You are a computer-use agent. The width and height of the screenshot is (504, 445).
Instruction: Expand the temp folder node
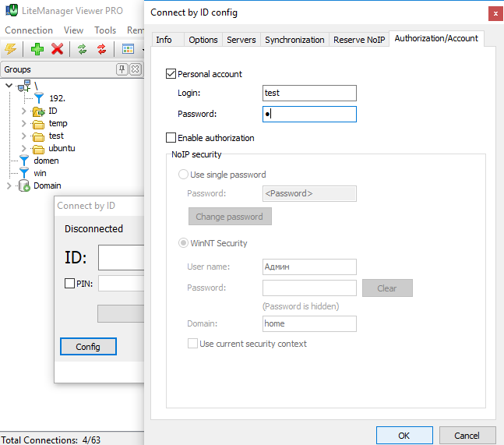23,123
